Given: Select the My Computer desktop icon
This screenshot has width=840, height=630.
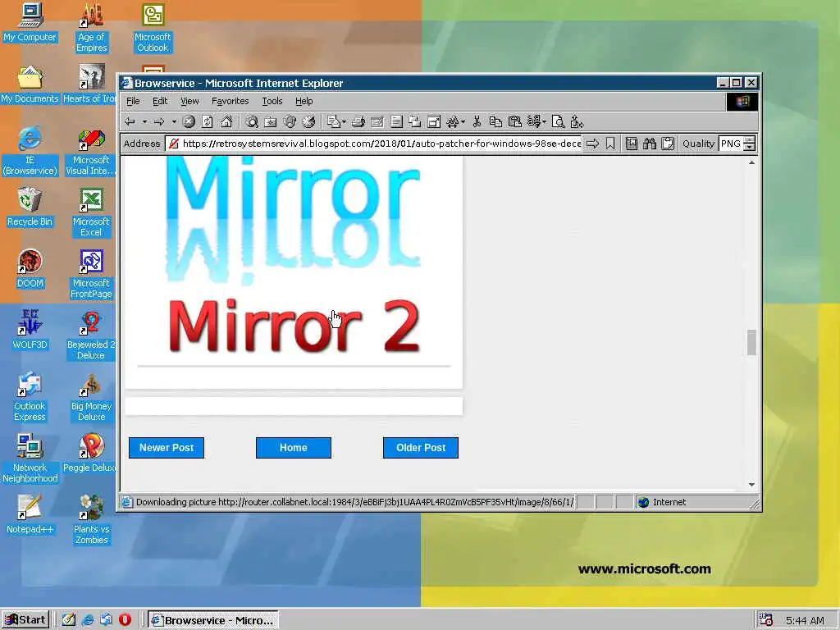Looking at the screenshot, I should click(30, 22).
